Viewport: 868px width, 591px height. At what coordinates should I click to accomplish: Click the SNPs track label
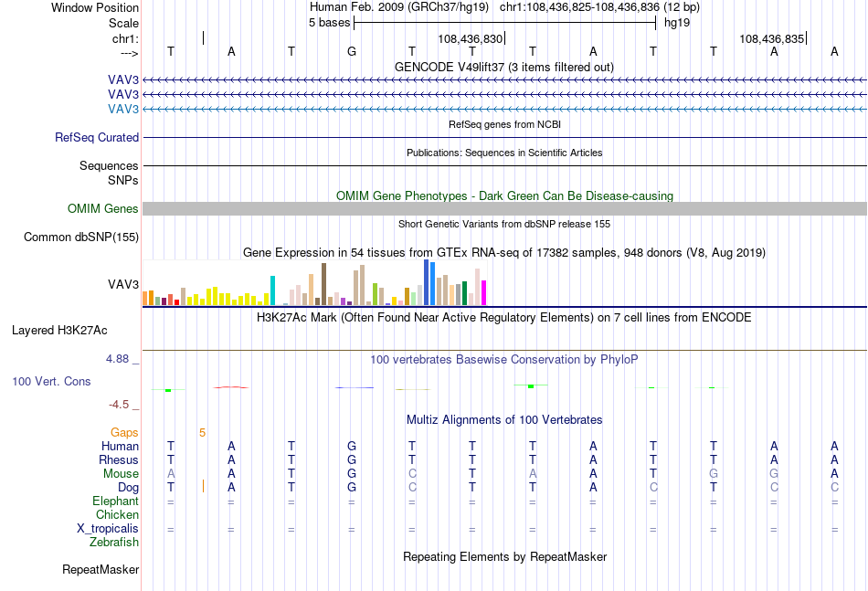coord(123,180)
